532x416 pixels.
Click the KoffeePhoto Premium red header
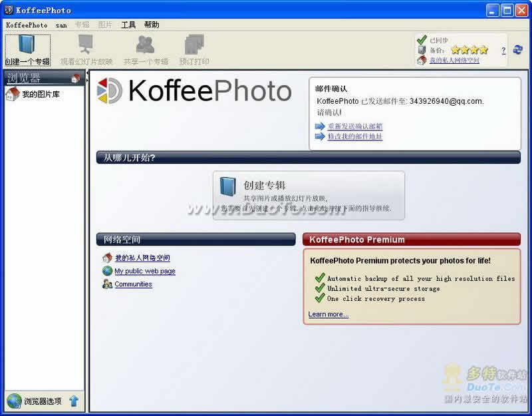[412, 240]
